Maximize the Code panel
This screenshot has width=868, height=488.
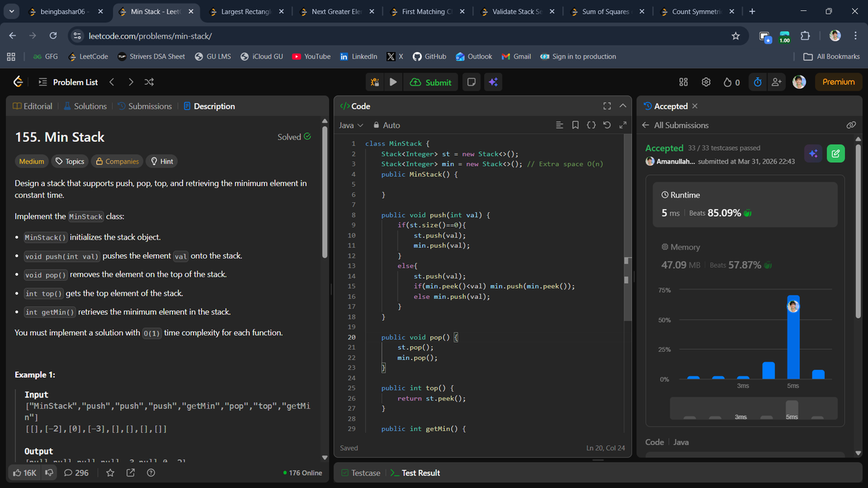(607, 106)
